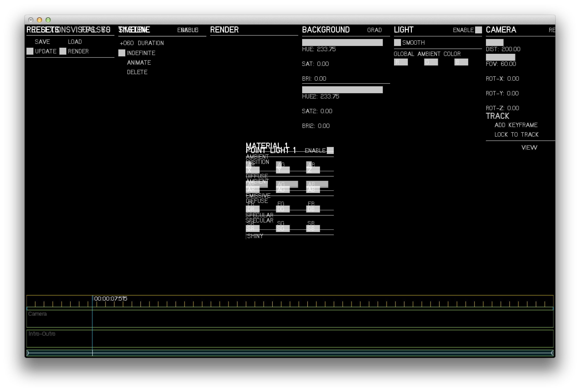Toggle the UPDATE checkbox
Image resolution: width=580 pixels, height=392 pixels.
click(30, 51)
